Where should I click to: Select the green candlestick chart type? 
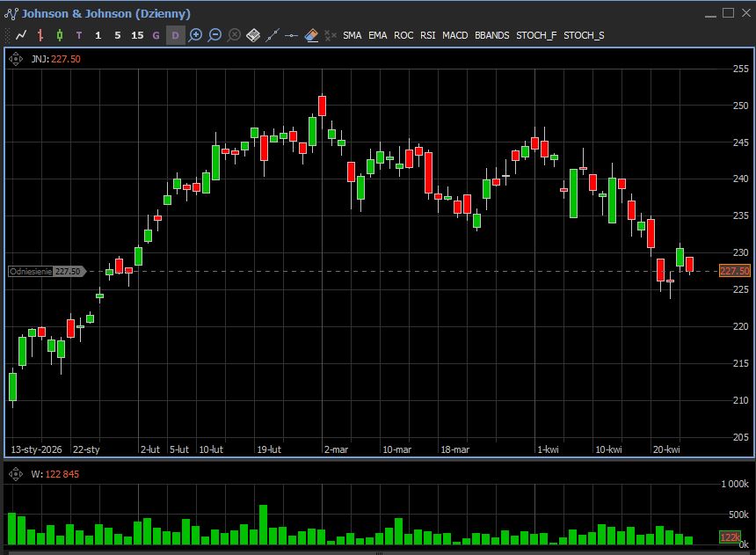tap(60, 35)
